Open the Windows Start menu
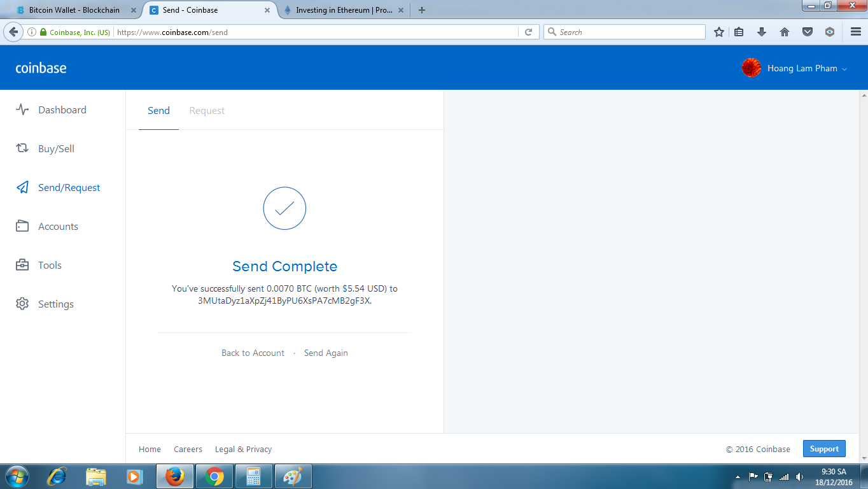 coord(16,476)
